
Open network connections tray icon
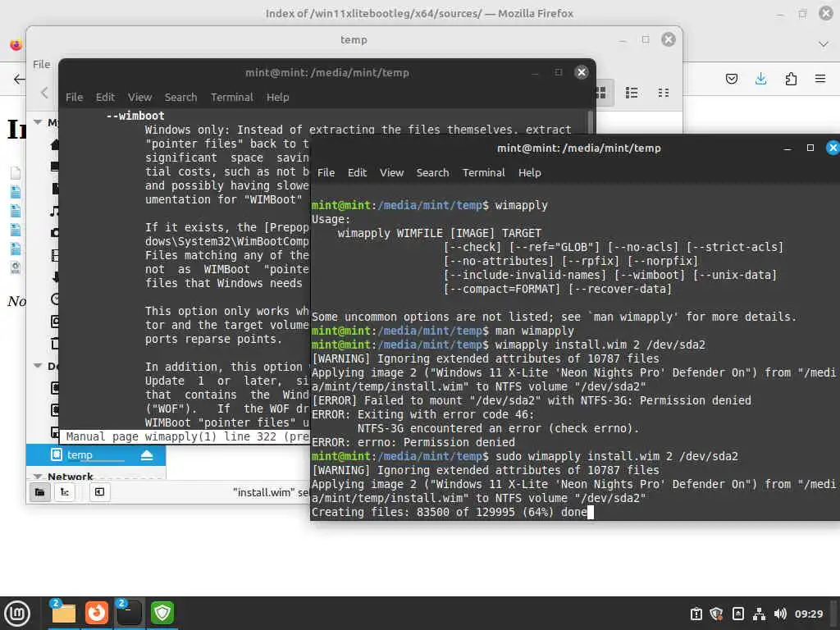tap(759, 614)
